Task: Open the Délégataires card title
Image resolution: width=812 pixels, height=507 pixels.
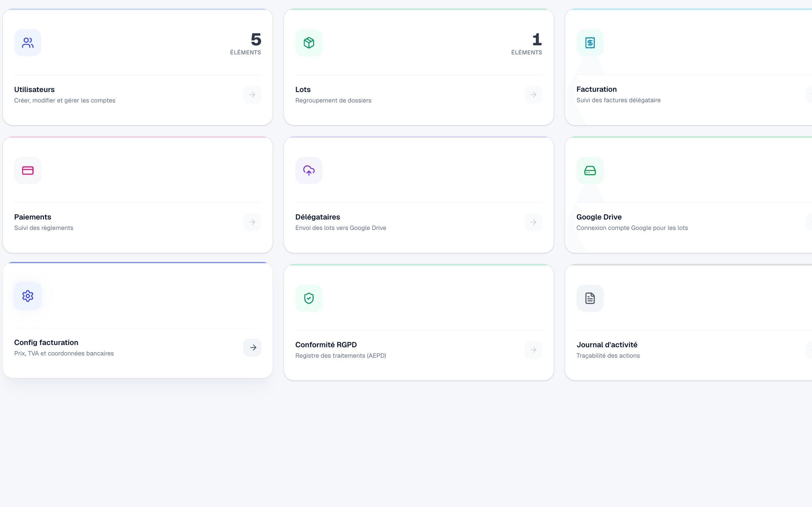Action: (318, 217)
